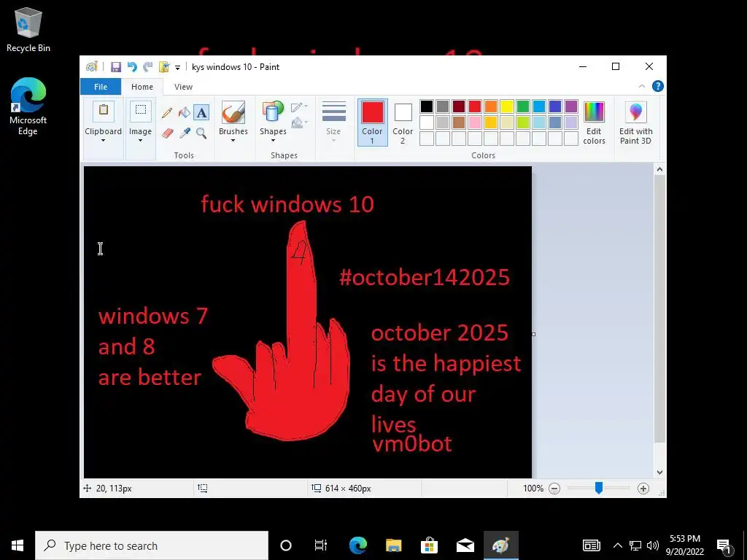The height and width of the screenshot is (560, 747).
Task: Open Task View on the taskbar
Action: (x=321, y=545)
